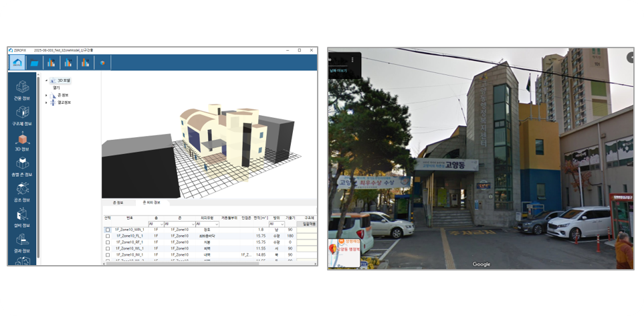The width and height of the screenshot is (644, 316).
Task: Check the box for 1F_Zone10_FL_1 row
Action: pos(108,236)
